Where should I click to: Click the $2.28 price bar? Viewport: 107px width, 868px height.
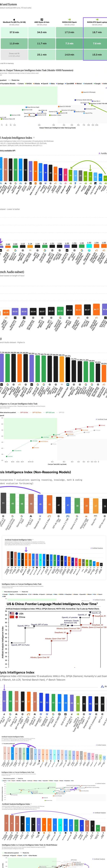[x=6, y=313]
